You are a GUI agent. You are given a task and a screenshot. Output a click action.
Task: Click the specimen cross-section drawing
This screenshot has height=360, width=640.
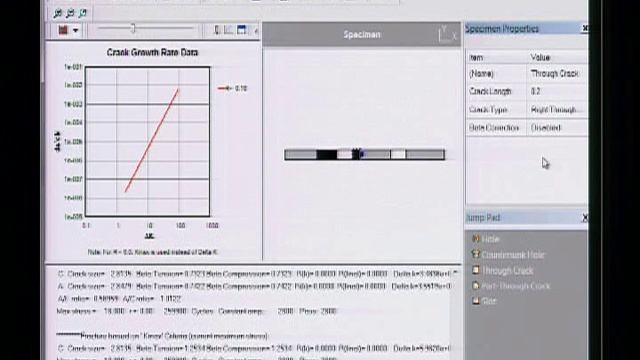pyautogui.click(x=364, y=154)
